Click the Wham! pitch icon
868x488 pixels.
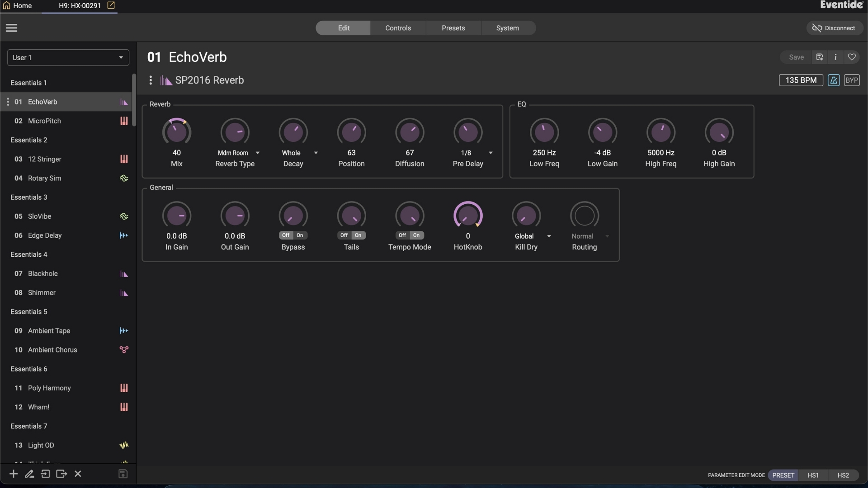point(124,407)
